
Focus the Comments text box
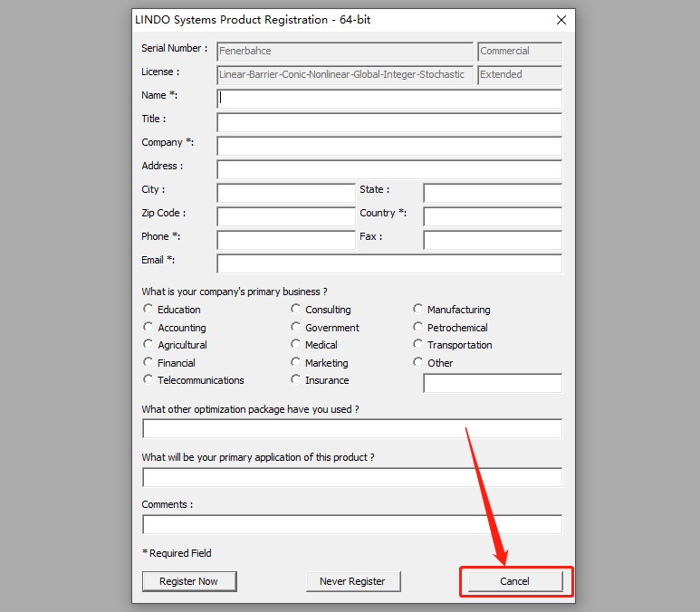pos(351,524)
